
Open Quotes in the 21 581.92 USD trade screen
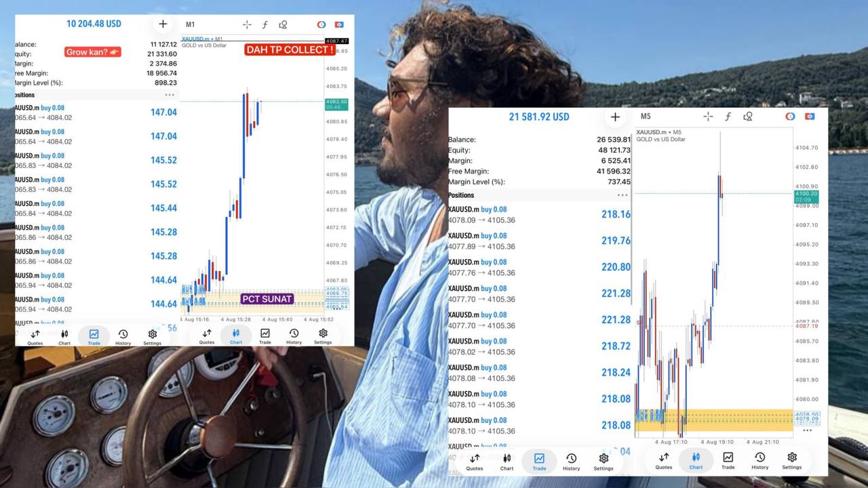[475, 462]
